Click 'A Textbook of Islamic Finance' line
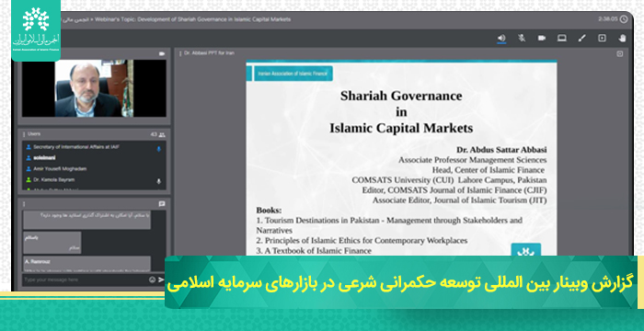The height and width of the screenshot is (331, 644). [x=314, y=250]
